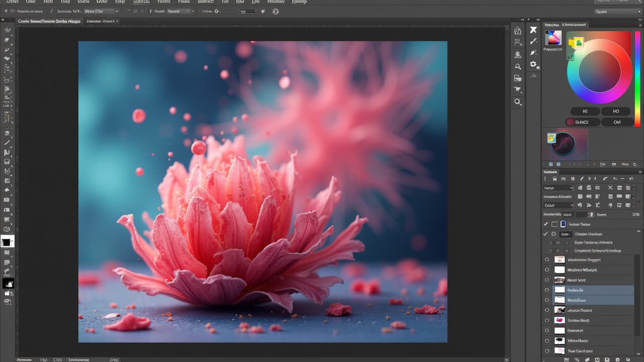Click the curve icon in layers panel toolbar
The width and height of the screenshot is (644, 362).
605,179
